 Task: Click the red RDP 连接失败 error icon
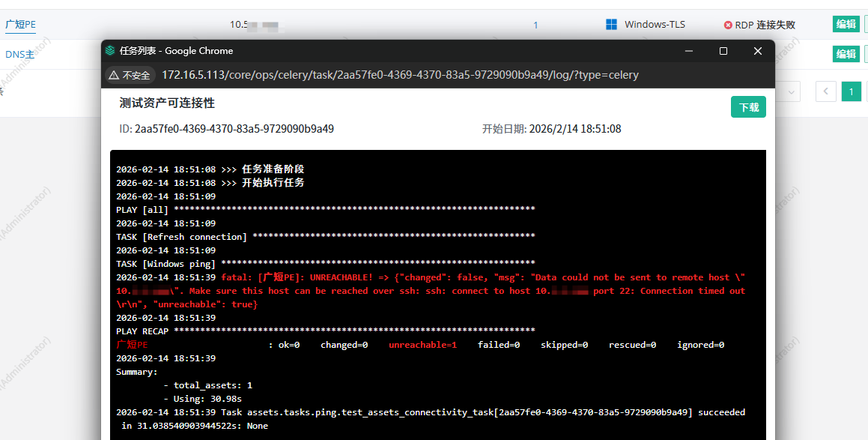click(x=728, y=25)
